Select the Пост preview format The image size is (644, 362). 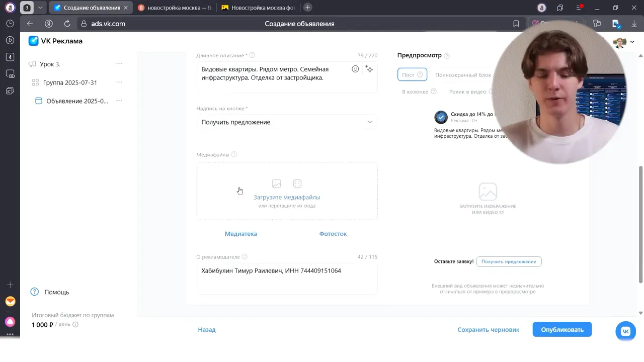412,74
